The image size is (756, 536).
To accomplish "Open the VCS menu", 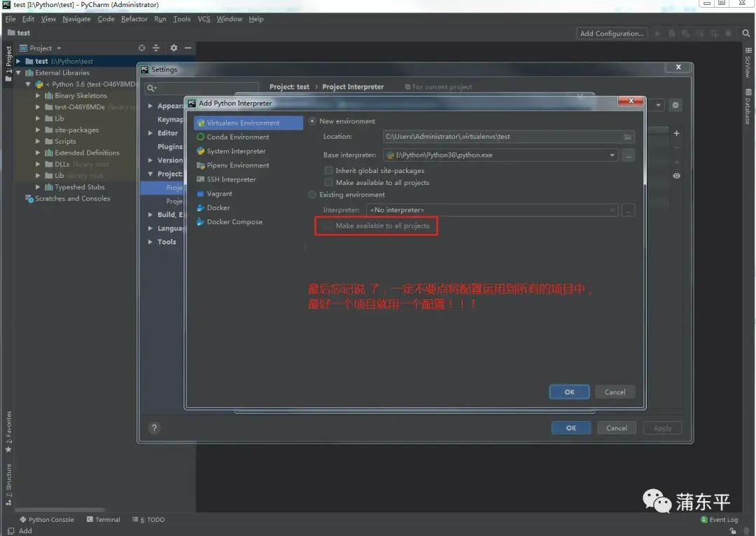I will [204, 19].
